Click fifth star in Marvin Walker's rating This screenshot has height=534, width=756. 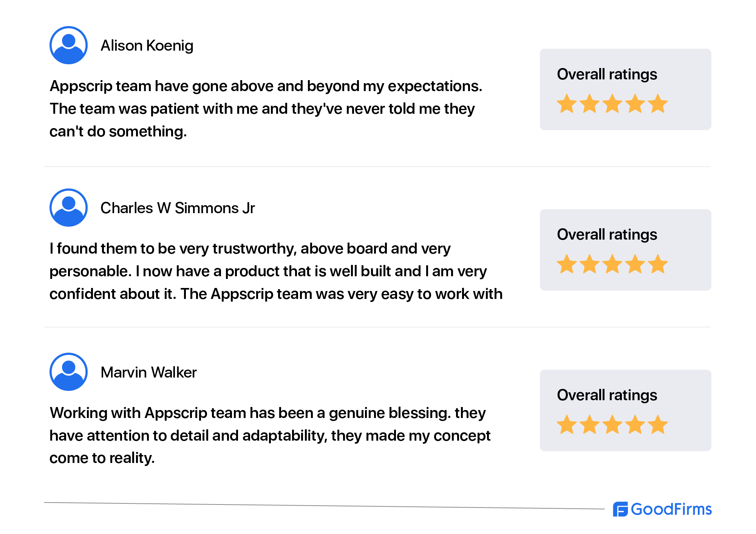coord(658,424)
